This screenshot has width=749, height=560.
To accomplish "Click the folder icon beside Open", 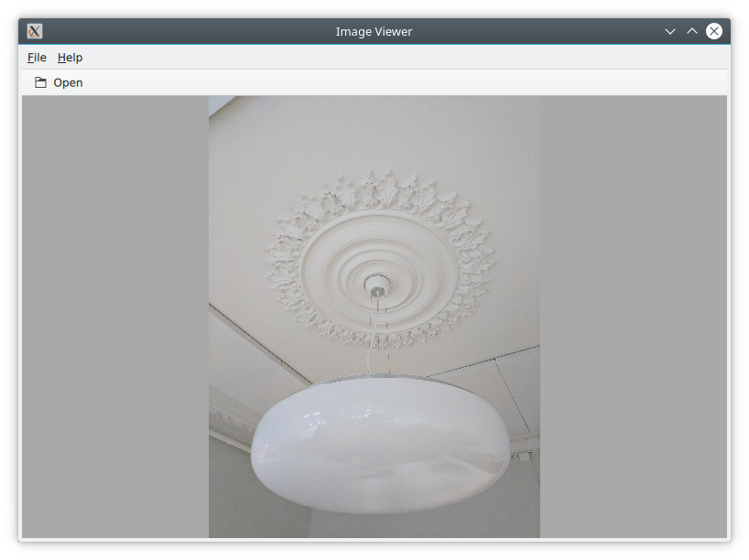I will (x=40, y=82).
